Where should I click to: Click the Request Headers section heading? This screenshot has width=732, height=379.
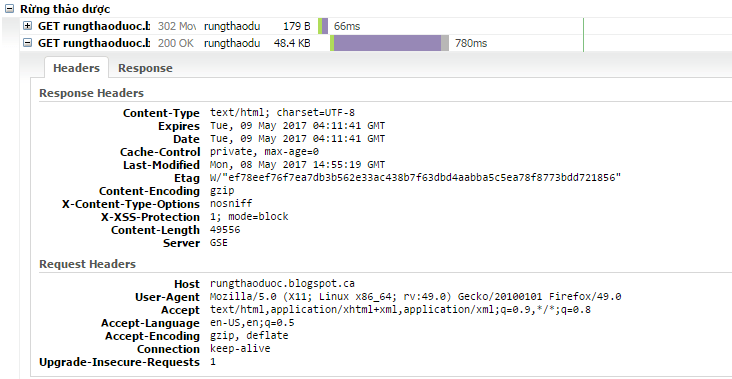87,264
